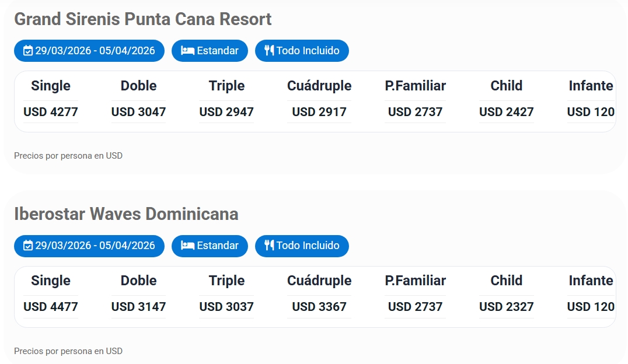Open the Iberostar Waves Dominicana title
Screen dimensions: 628x364
[x=126, y=214]
